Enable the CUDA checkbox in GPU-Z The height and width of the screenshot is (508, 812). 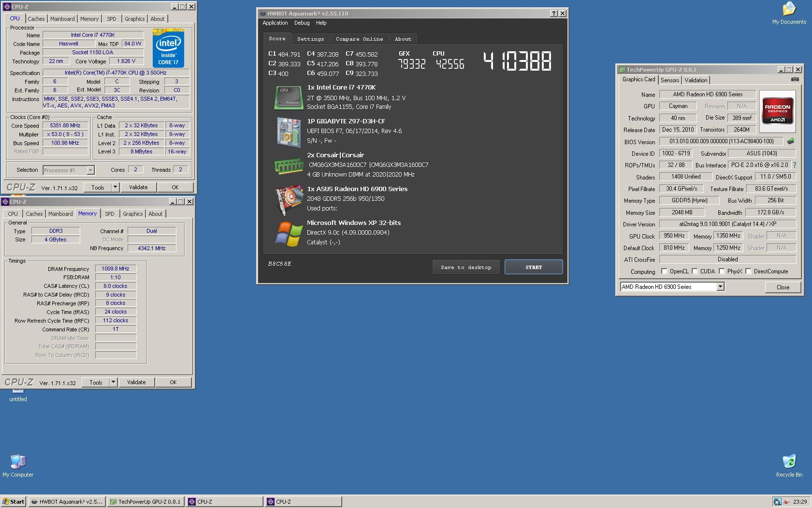695,271
